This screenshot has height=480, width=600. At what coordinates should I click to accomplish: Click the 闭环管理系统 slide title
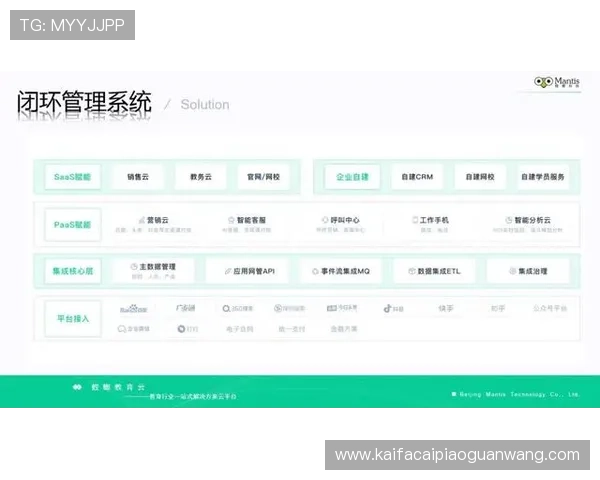click(84, 103)
